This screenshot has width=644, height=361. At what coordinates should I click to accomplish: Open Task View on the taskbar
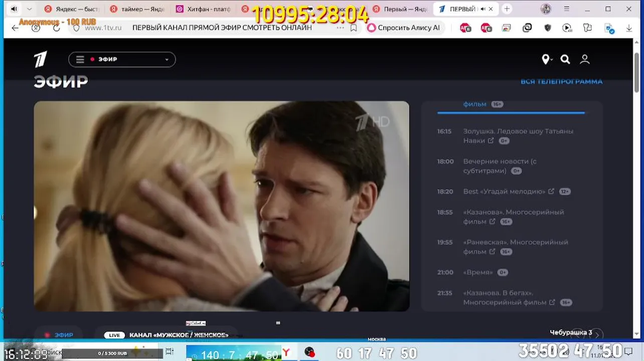click(x=170, y=352)
